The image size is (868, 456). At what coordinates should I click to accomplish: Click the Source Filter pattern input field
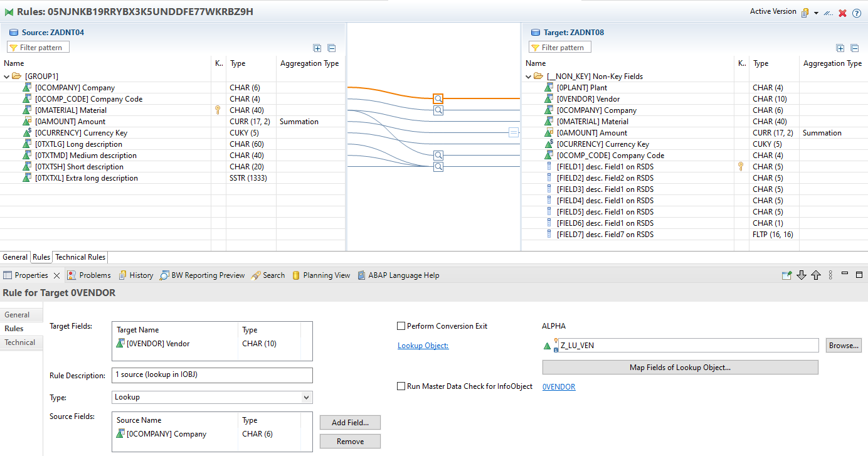tap(41, 48)
